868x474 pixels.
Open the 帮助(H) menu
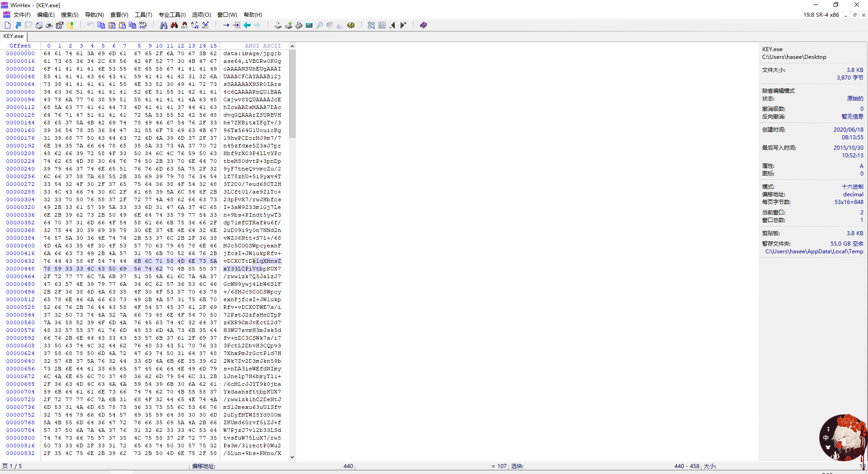tap(253, 15)
